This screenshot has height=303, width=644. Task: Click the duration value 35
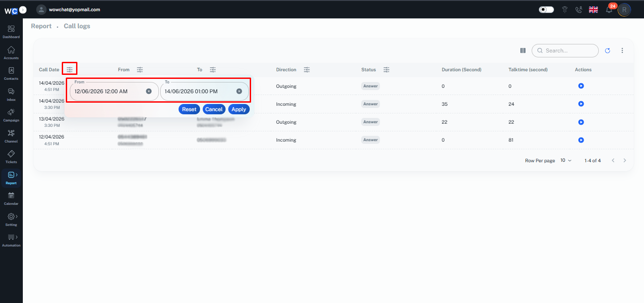(x=444, y=104)
